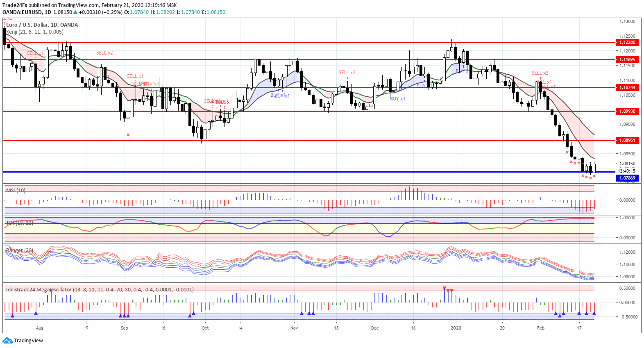Screen dimensions: 644x348
Task: Click the OANDA:EURUSD symbol in header
Action: click(22, 12)
